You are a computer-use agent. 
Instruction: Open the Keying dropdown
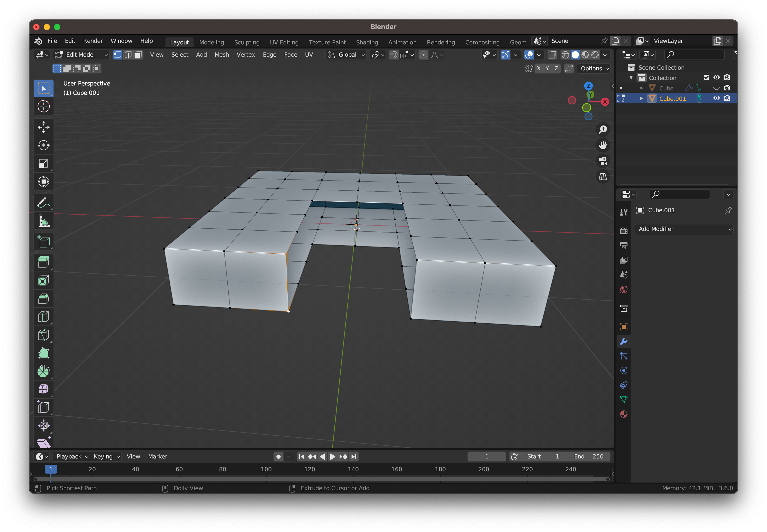click(106, 456)
